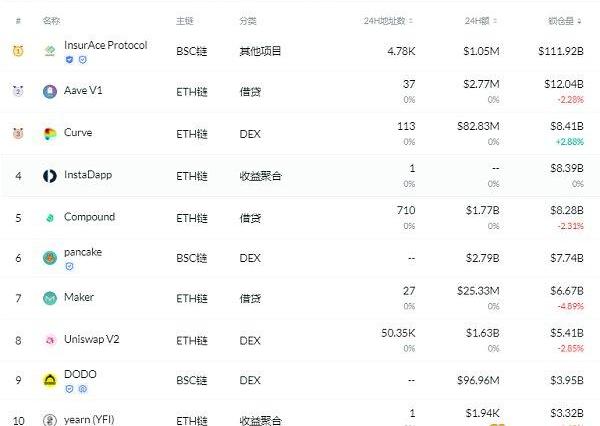This screenshot has width=600, height=426.
Task: Click the Compound logo icon
Action: [50, 217]
